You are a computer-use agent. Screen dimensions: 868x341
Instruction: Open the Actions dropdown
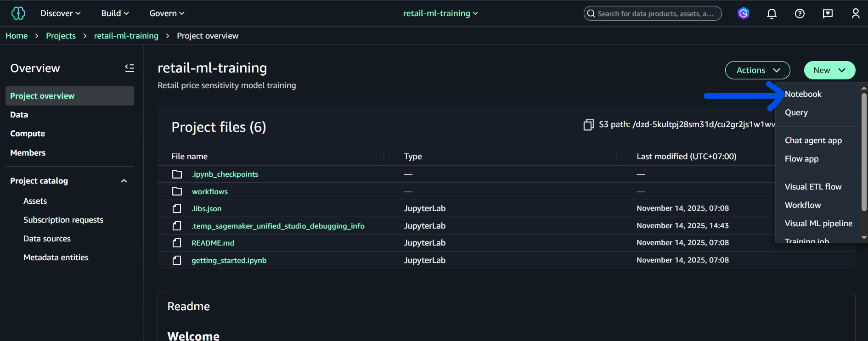point(758,70)
